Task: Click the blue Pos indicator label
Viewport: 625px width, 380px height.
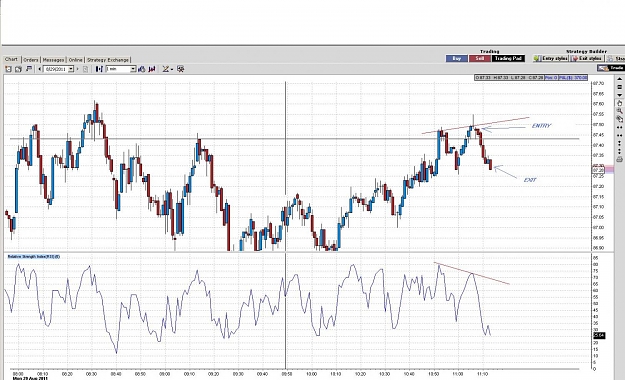Action: pyautogui.click(x=551, y=77)
